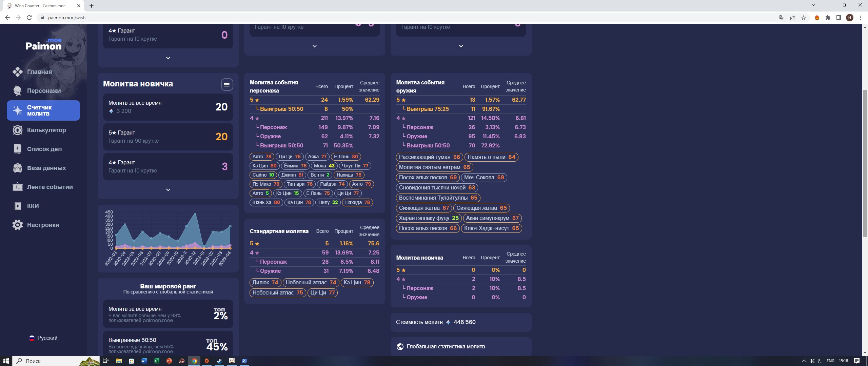Image resolution: width=868 pixels, height=366 pixels.
Task: Click the Ключ Хадж-нисут 65 tag
Action: point(491,228)
